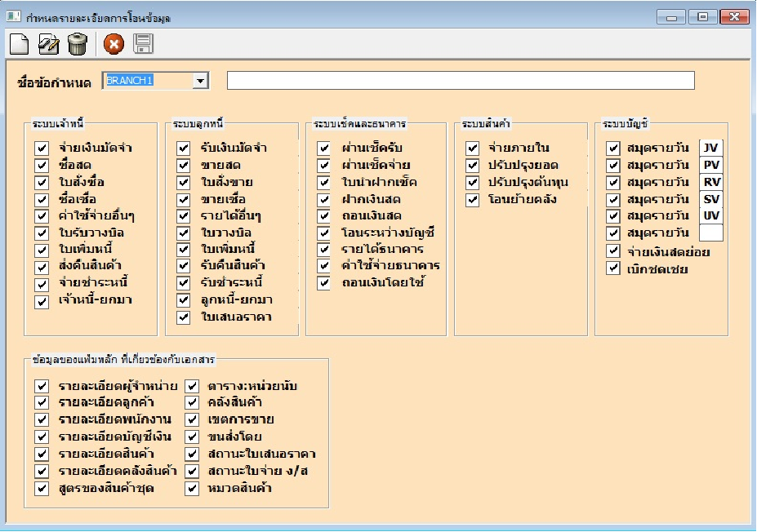
Task: Click the New document toolbar icon
Action: coord(18,44)
